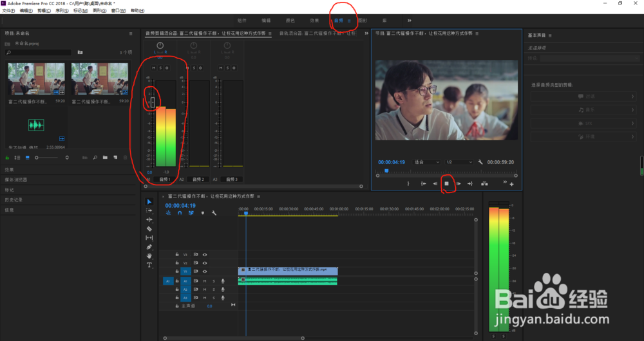The height and width of the screenshot is (341, 644).
Task: Toggle sync lock on A1 track
Action: tap(196, 281)
